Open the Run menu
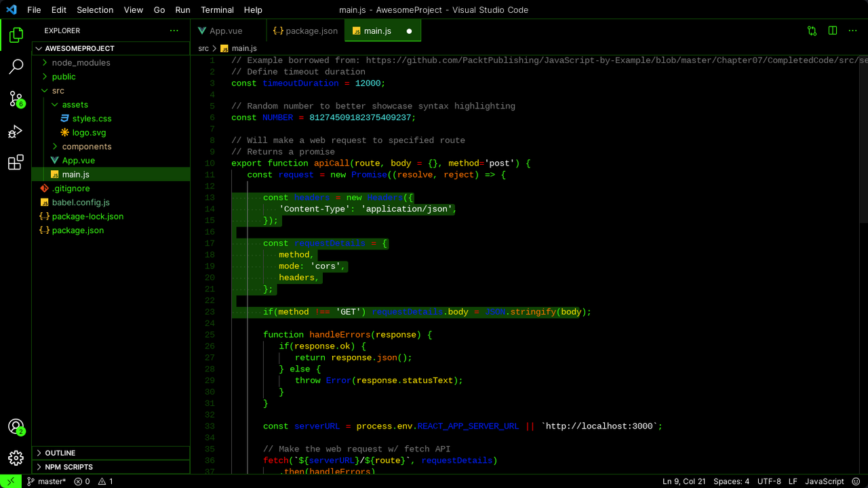868x488 pixels. tap(182, 10)
